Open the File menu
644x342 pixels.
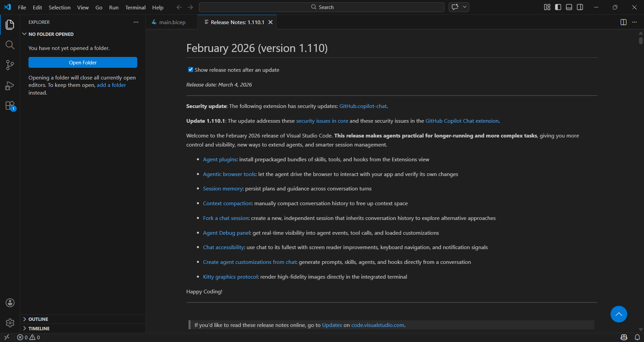(x=22, y=7)
